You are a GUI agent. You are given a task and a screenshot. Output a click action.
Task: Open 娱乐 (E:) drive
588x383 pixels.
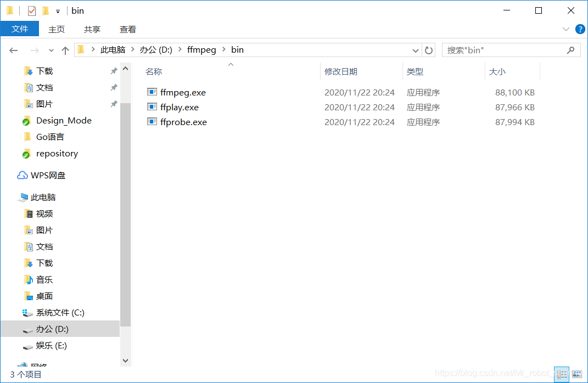(x=52, y=346)
